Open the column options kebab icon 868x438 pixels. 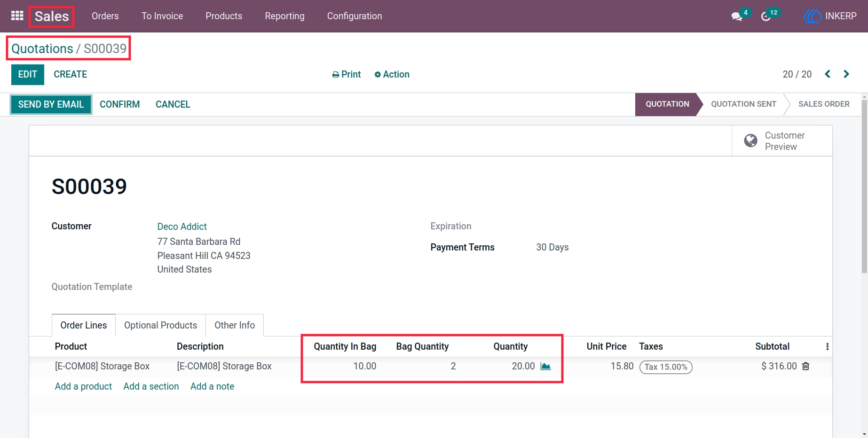[827, 346]
